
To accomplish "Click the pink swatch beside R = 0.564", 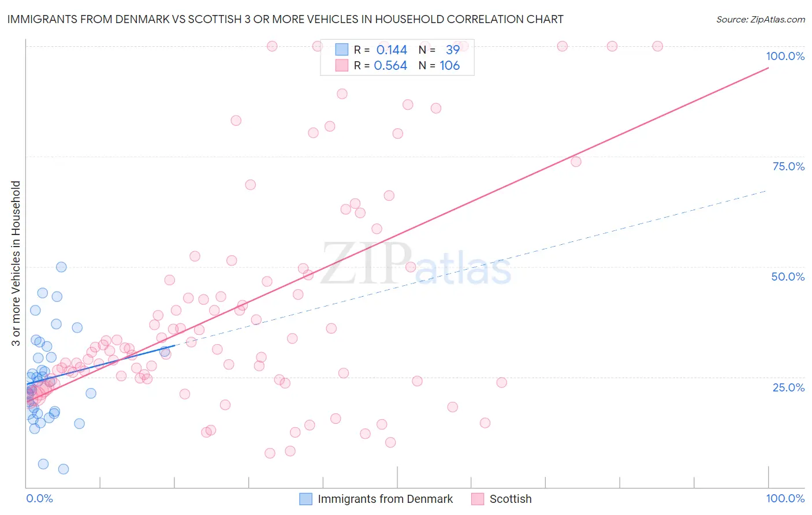I will [x=342, y=65].
